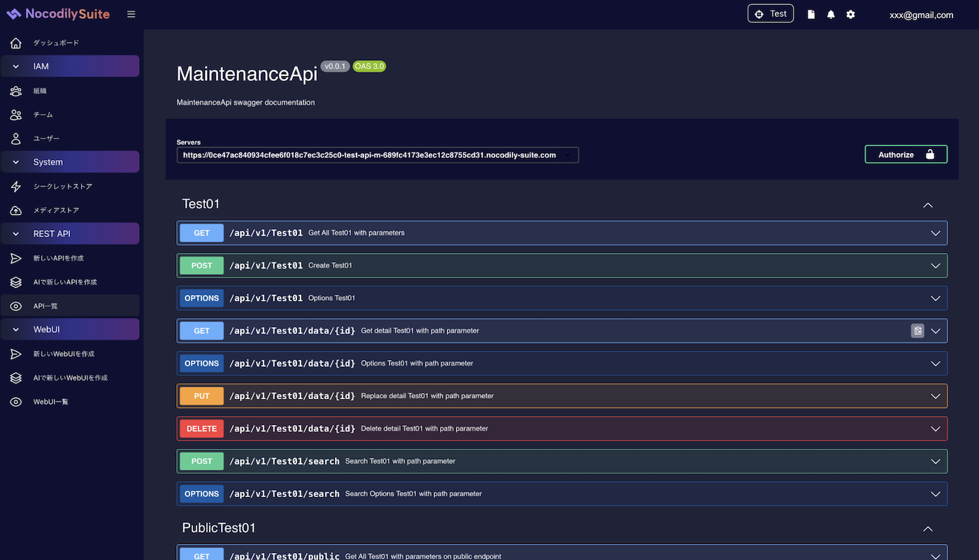Click the document icon in top bar
The width and height of the screenshot is (979, 560).
(x=811, y=15)
